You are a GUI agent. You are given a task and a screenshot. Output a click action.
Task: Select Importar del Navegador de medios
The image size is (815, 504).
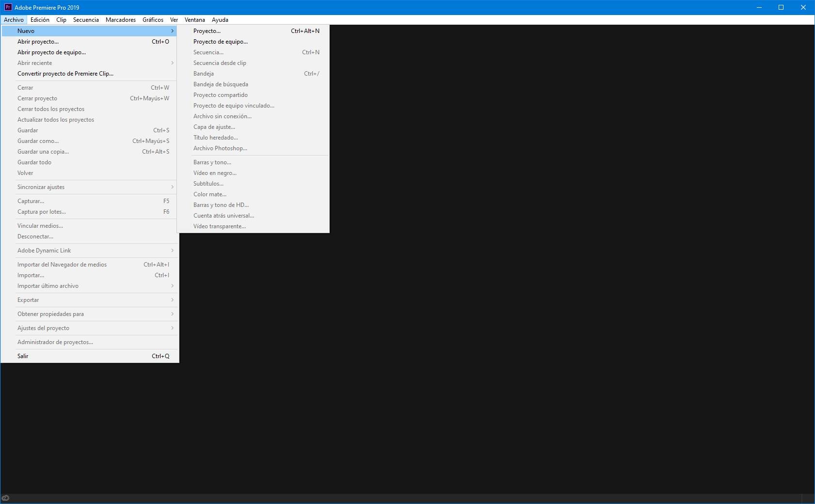pyautogui.click(x=90, y=265)
